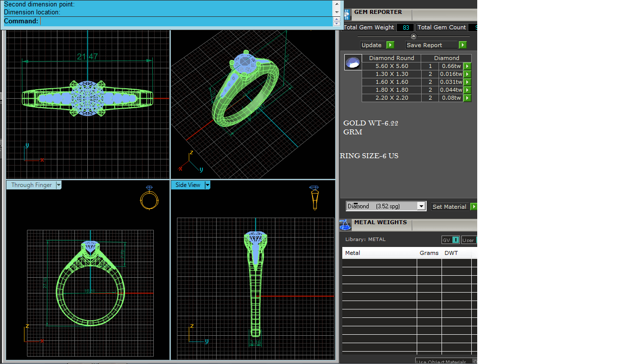Collapse the Gem Reporter slider handle
The image size is (632, 364).
pos(414,36)
